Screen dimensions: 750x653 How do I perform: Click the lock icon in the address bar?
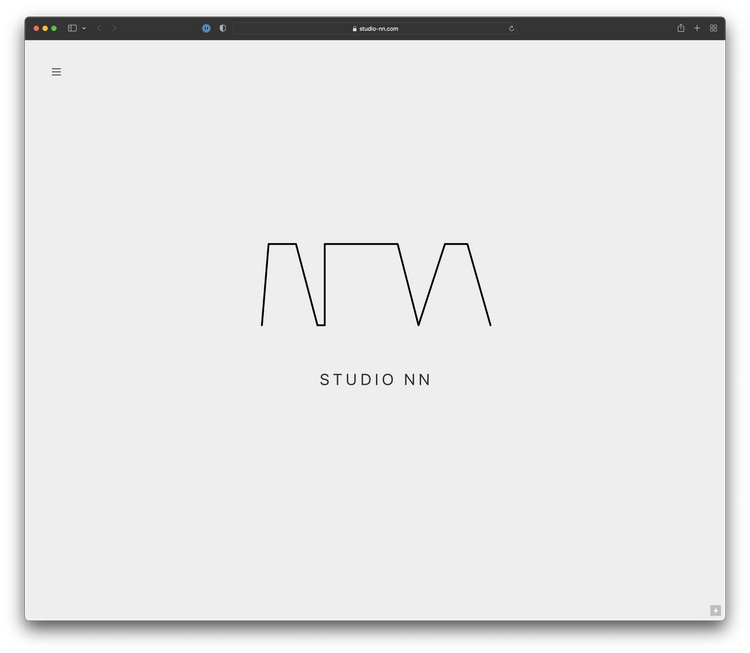click(x=354, y=29)
